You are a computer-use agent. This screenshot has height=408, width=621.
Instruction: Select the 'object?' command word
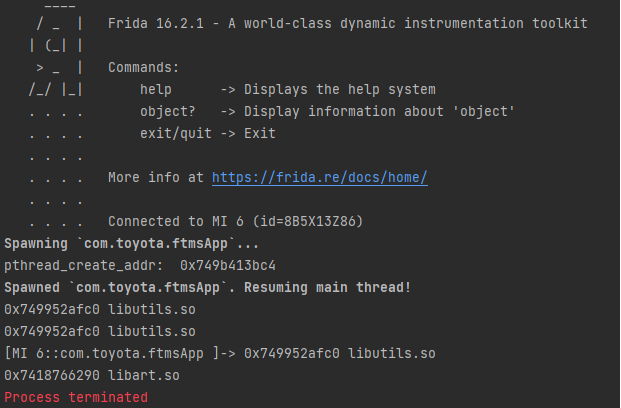coord(168,111)
